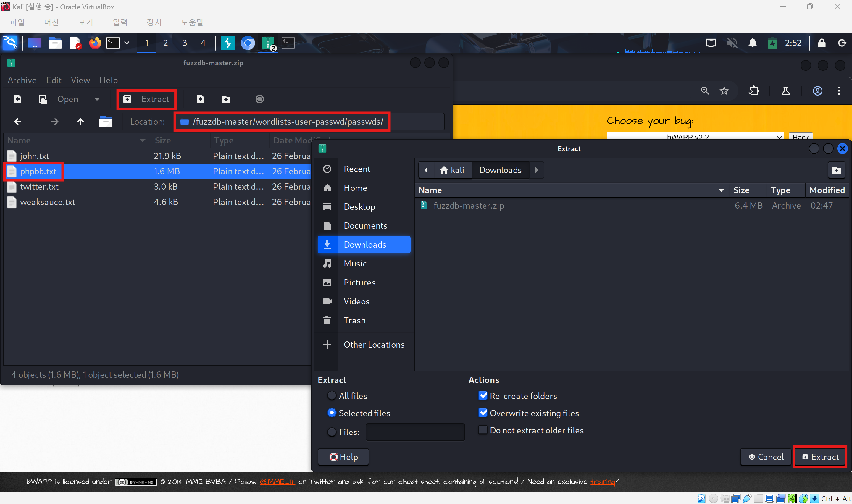Click the Files pattern input field
Viewport: 852px width, 504px height.
pyautogui.click(x=415, y=432)
